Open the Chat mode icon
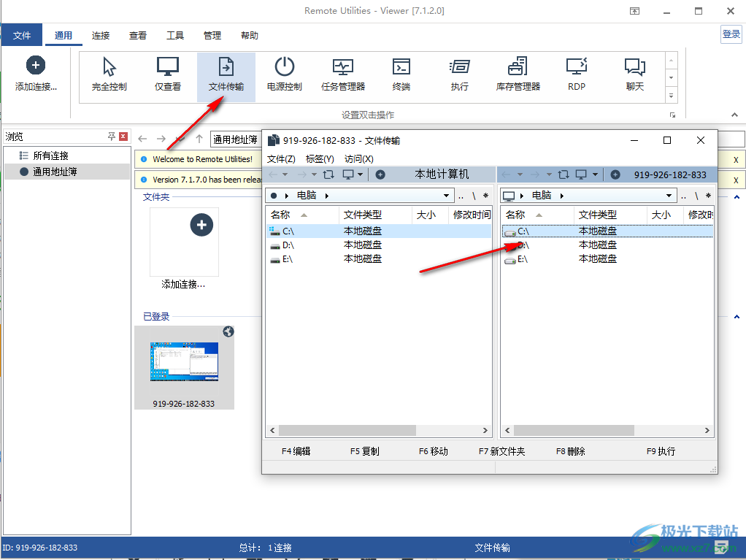Screen dimensions: 746x560 point(634,66)
